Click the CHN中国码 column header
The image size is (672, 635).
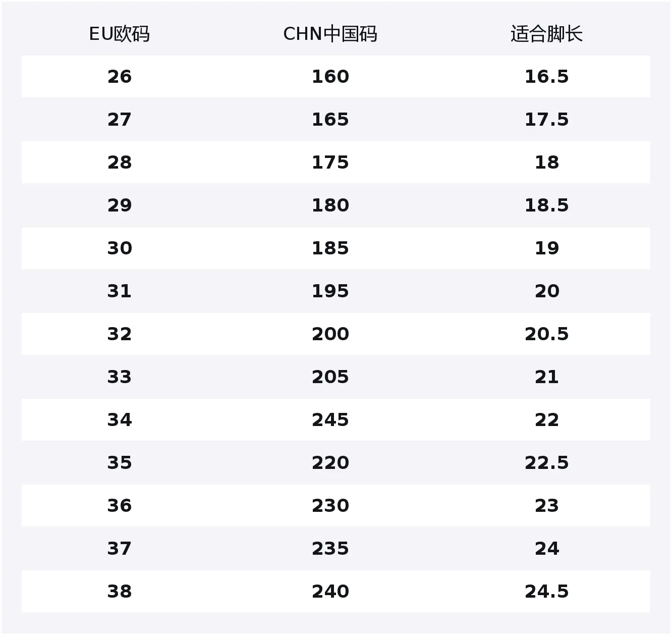[330, 34]
